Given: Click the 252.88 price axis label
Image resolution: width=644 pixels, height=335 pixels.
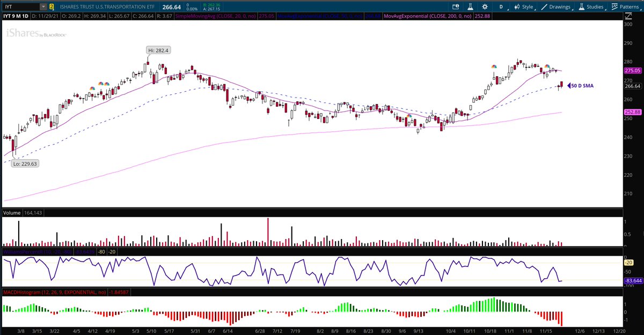Looking at the screenshot, I should pyautogui.click(x=633, y=112).
